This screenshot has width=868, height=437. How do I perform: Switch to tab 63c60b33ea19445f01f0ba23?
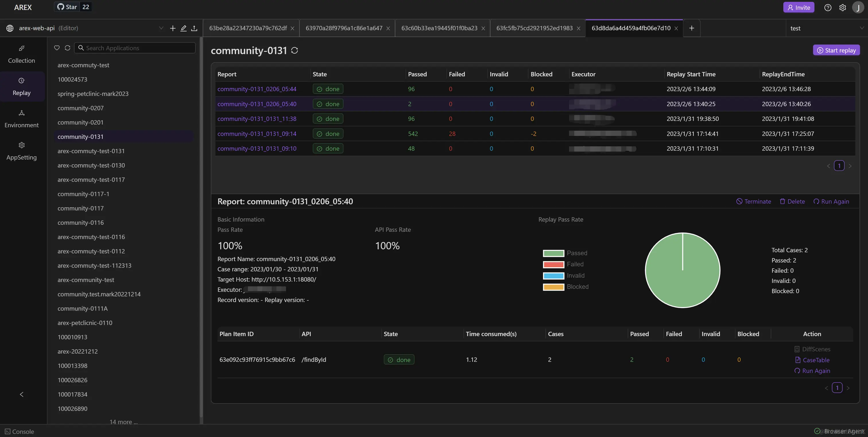(439, 28)
